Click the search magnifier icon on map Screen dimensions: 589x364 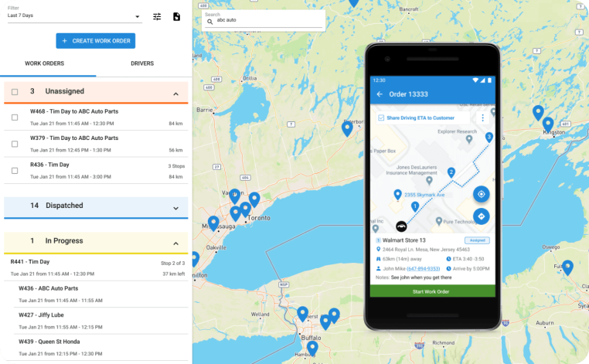pos(209,22)
